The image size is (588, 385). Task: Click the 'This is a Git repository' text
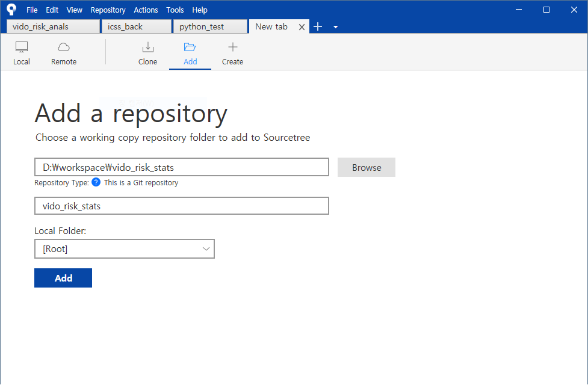[x=141, y=182]
